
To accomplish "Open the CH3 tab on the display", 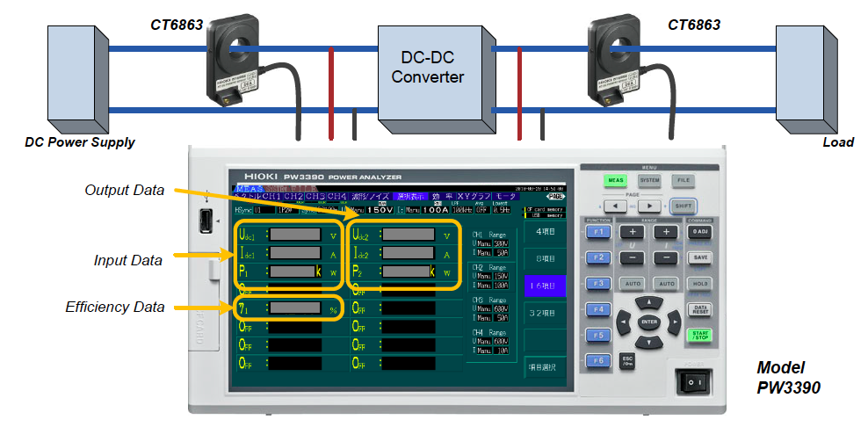I will [315, 197].
